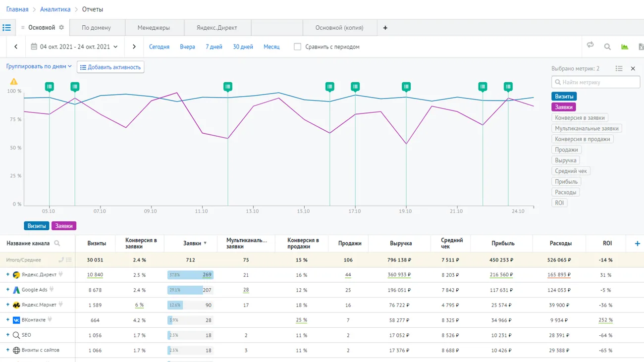The height and width of the screenshot is (362, 644).
Task: Expand the Яндекс.Директ channel row
Action: [8, 275]
